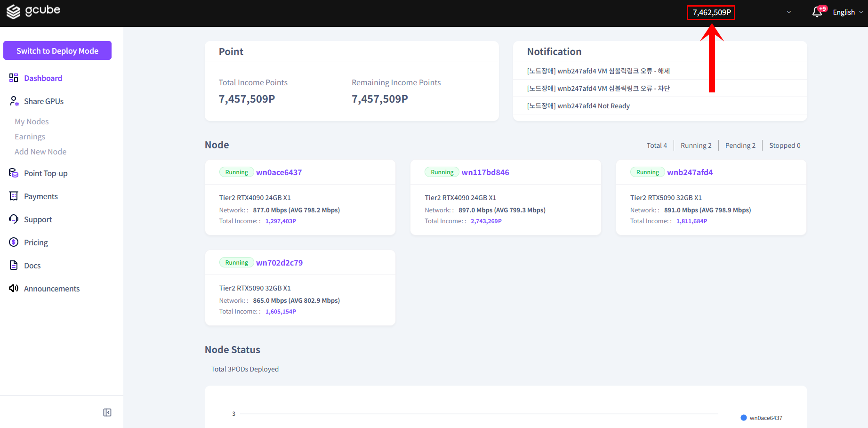Go to Earnings submenu
Viewport: 868px width, 428px height.
pyautogui.click(x=30, y=137)
